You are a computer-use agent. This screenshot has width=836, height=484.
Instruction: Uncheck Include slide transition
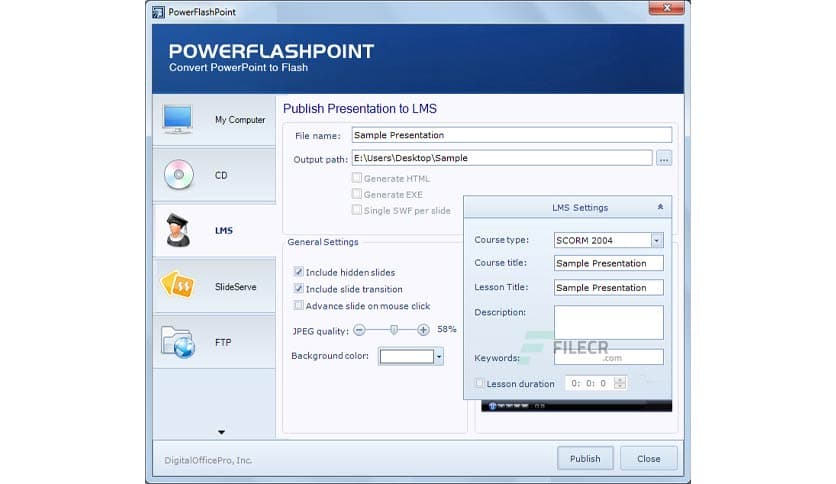point(299,288)
